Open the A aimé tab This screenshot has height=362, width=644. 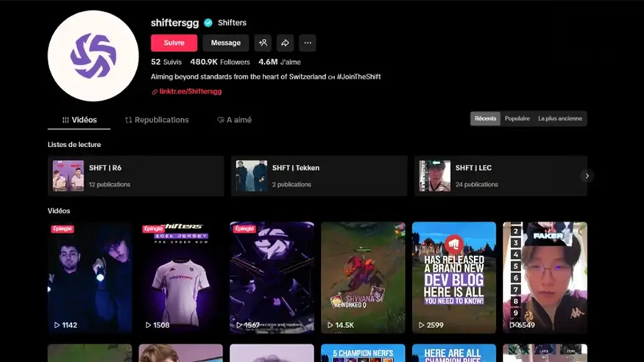(x=234, y=120)
